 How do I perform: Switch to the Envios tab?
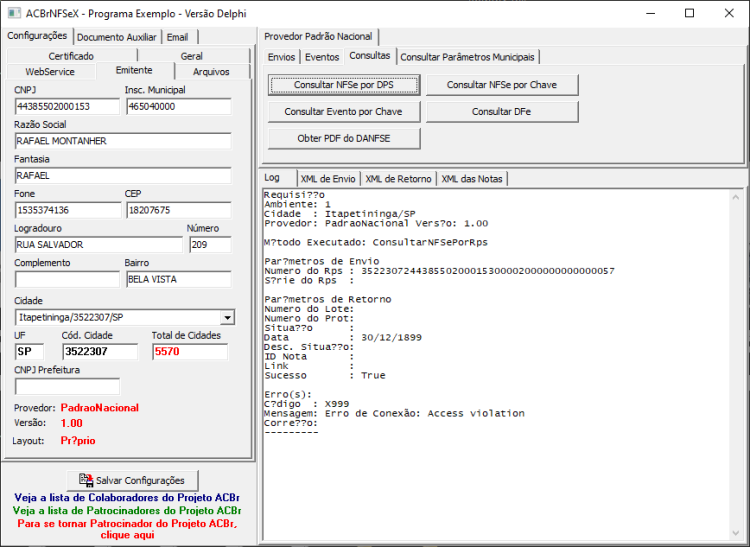coord(281,57)
